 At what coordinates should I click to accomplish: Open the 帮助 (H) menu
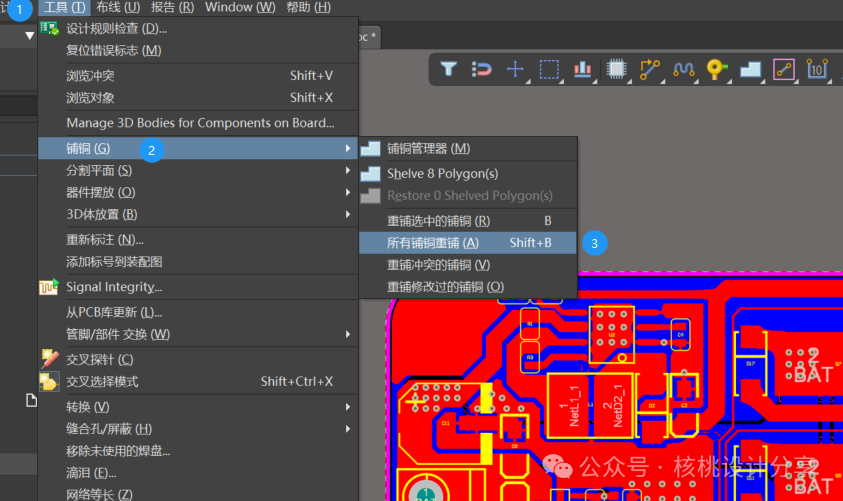[x=308, y=7]
